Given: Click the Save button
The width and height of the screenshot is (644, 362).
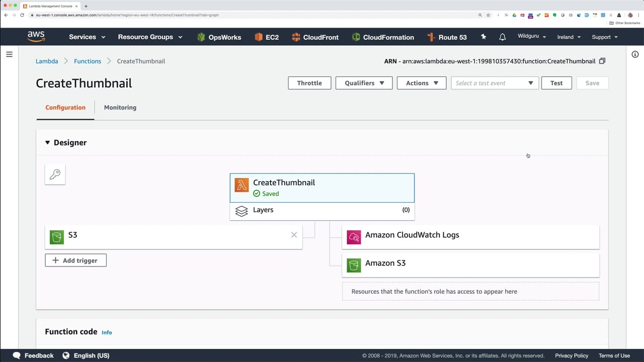Looking at the screenshot, I should click(x=592, y=83).
